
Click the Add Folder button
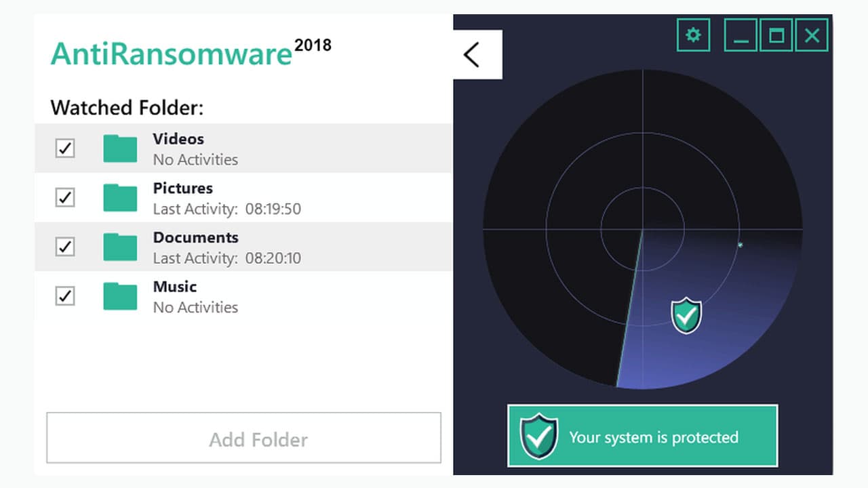(x=243, y=438)
